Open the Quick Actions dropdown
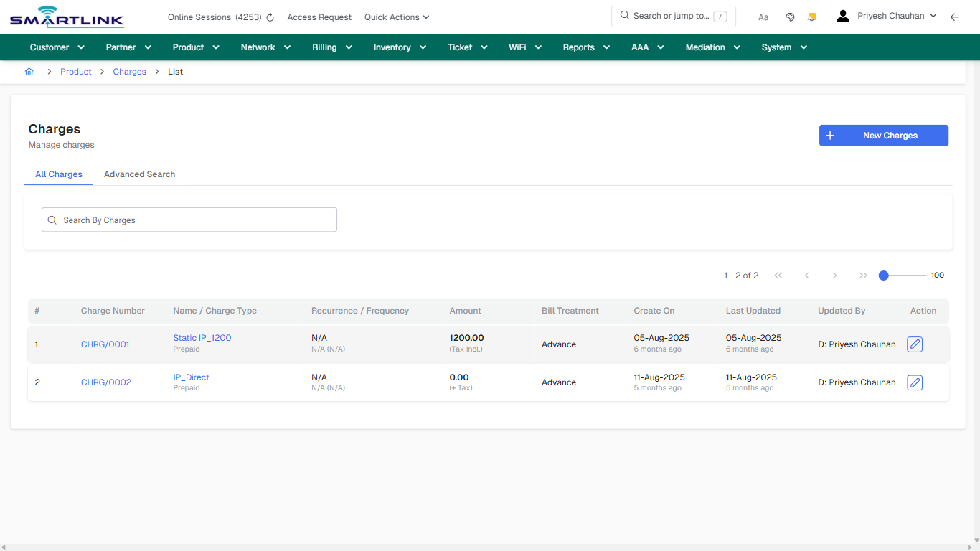 396,17
